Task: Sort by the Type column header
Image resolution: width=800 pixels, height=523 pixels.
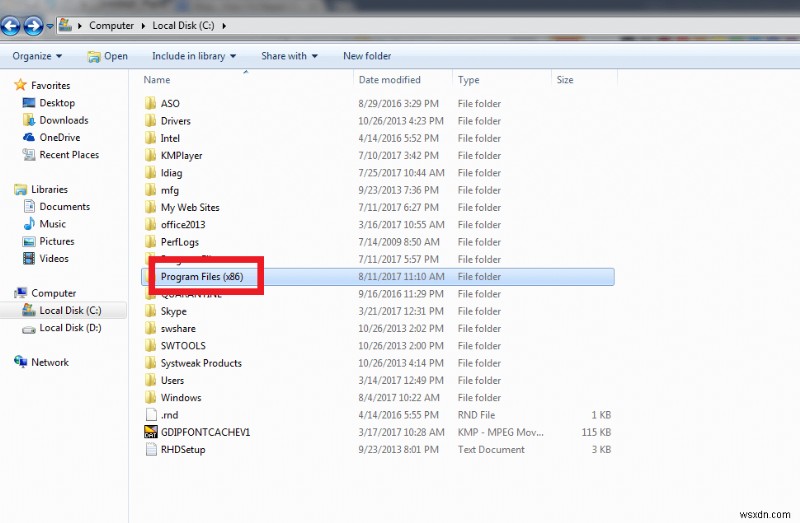Action: pyautogui.click(x=468, y=80)
